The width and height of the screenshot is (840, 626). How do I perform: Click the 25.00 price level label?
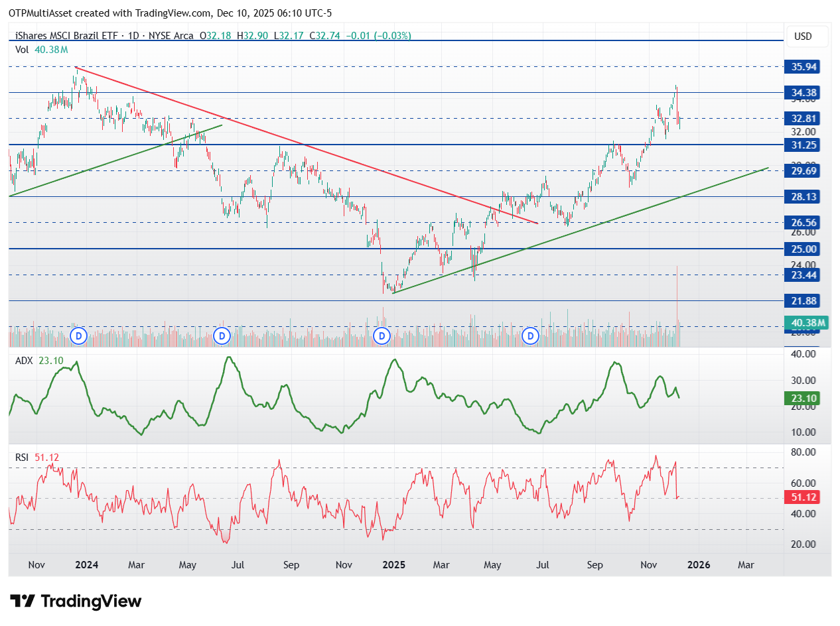(802, 249)
